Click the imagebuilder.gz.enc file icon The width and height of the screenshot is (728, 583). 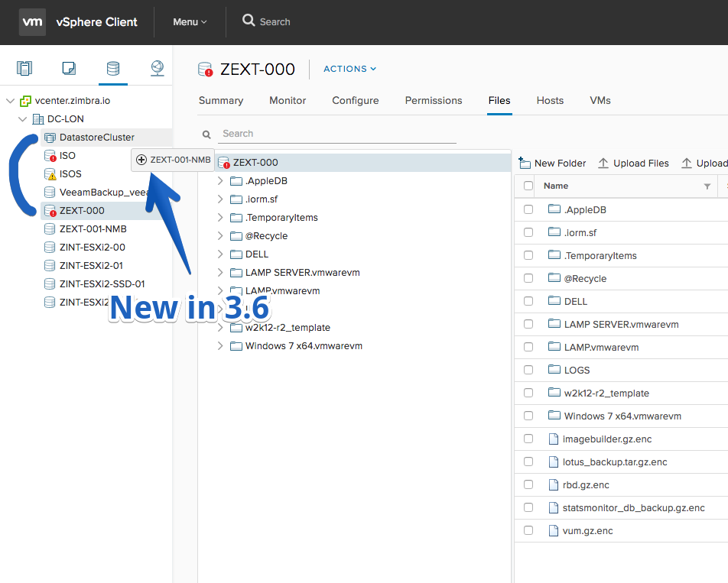[554, 439]
